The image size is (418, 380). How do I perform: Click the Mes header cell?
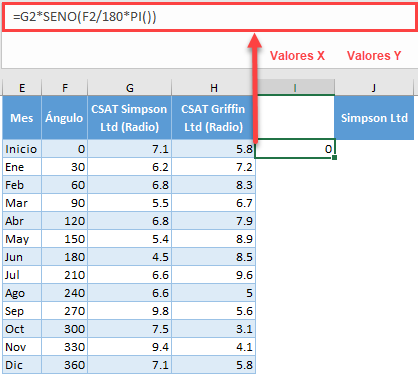click(22, 118)
